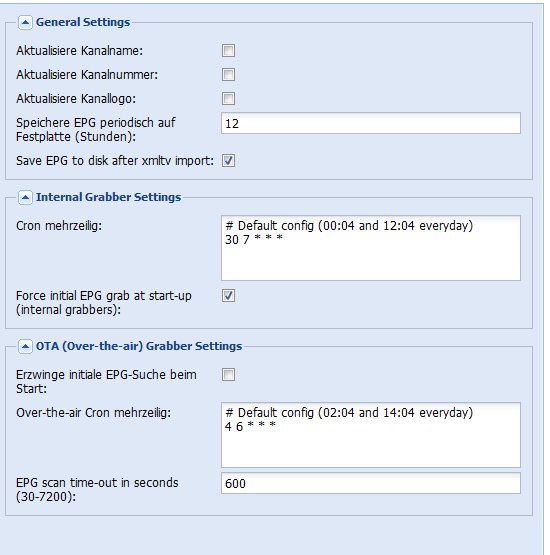The width and height of the screenshot is (550, 555).
Task: Click the Save EPG to disk label text
Action: click(x=115, y=161)
